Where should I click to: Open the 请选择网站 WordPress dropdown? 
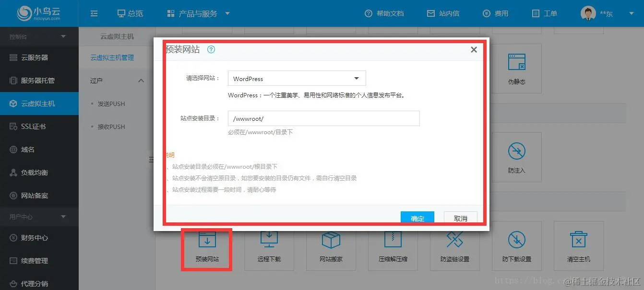297,78
